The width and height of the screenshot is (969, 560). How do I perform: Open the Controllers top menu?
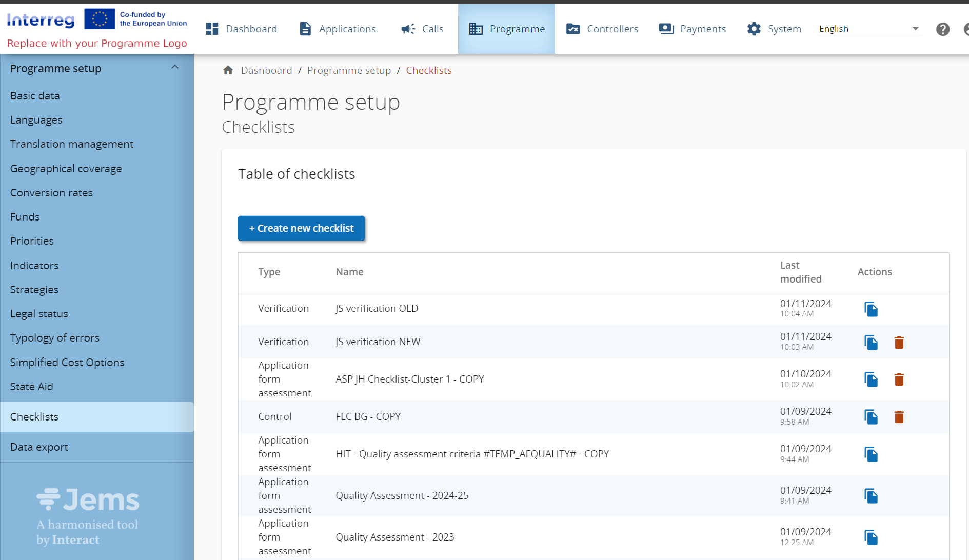point(602,29)
